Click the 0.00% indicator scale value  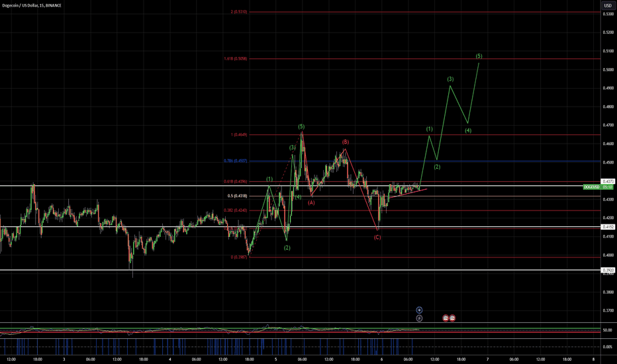(x=608, y=347)
